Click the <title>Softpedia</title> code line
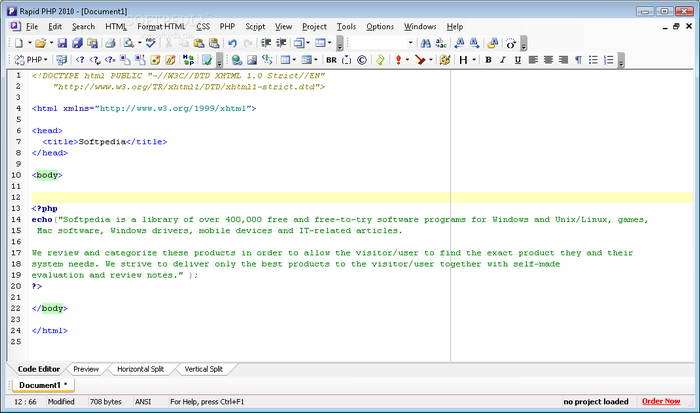 104,142
